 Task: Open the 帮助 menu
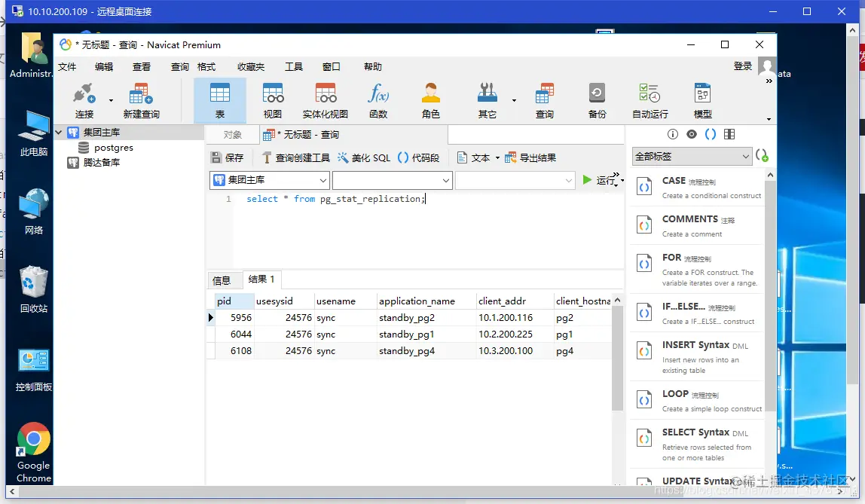point(372,67)
